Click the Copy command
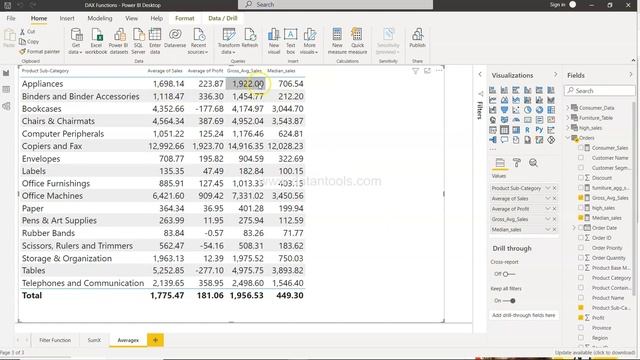The image size is (640, 360). click(29, 42)
